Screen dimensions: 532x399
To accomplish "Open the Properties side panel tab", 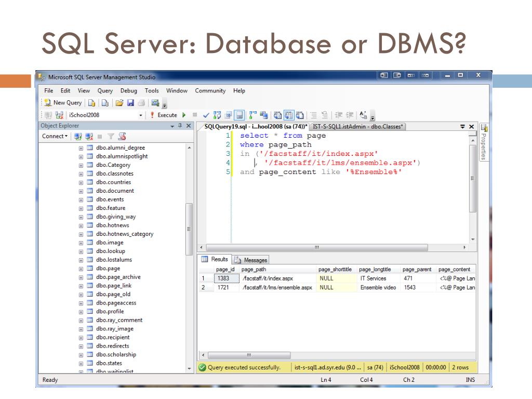I will click(484, 142).
